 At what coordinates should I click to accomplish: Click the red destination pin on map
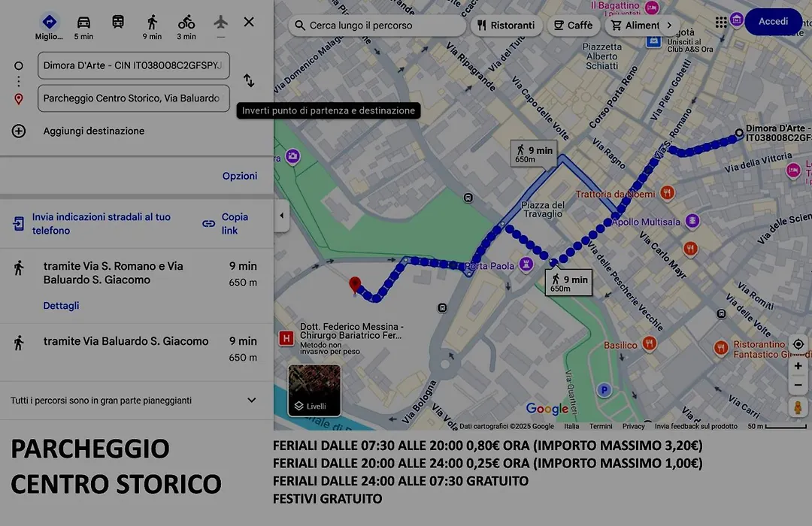pyautogui.click(x=355, y=286)
